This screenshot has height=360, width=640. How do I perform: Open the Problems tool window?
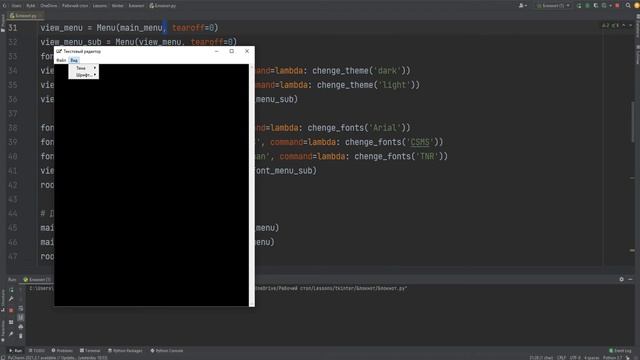tap(62, 351)
